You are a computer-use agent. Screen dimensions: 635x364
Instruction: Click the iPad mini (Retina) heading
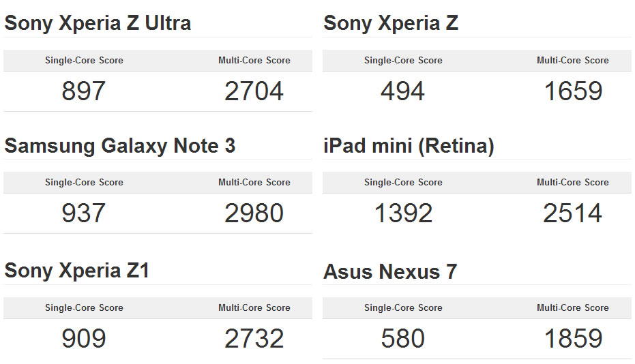click(409, 145)
